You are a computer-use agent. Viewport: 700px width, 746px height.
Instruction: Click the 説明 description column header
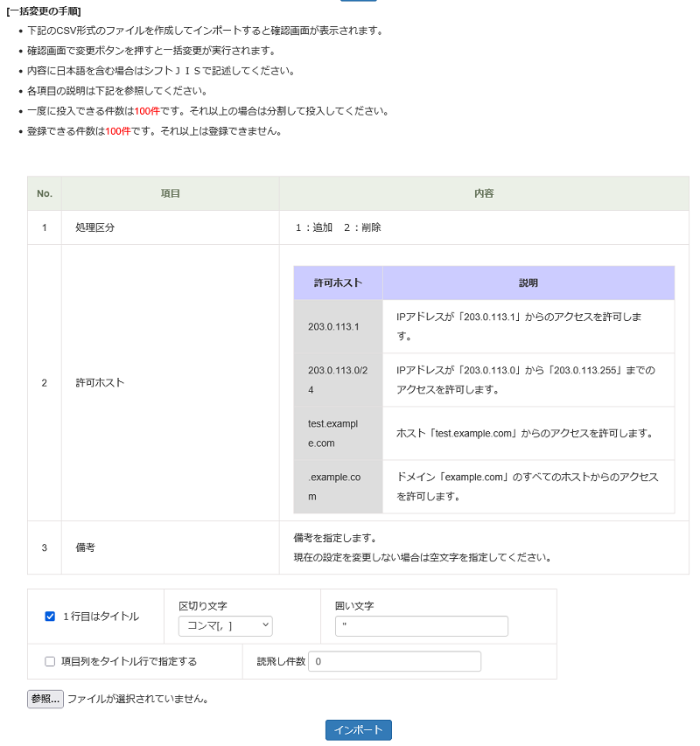pyautogui.click(x=528, y=282)
